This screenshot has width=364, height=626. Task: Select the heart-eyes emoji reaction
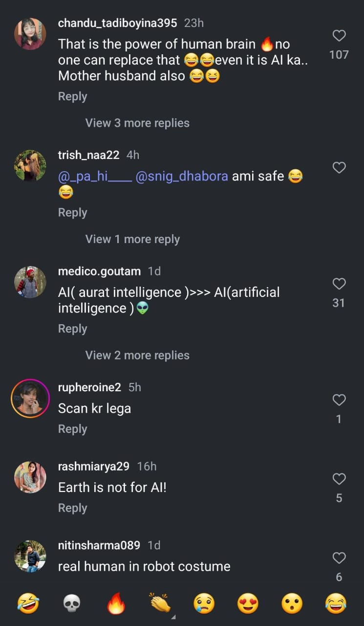pyautogui.click(x=247, y=604)
